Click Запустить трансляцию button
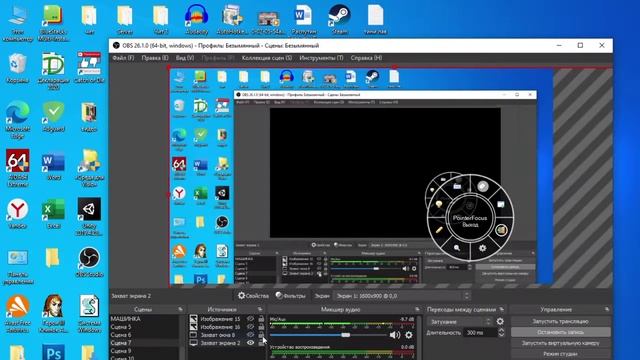Image resolution: width=640 pixels, height=360 pixels. click(x=560, y=321)
